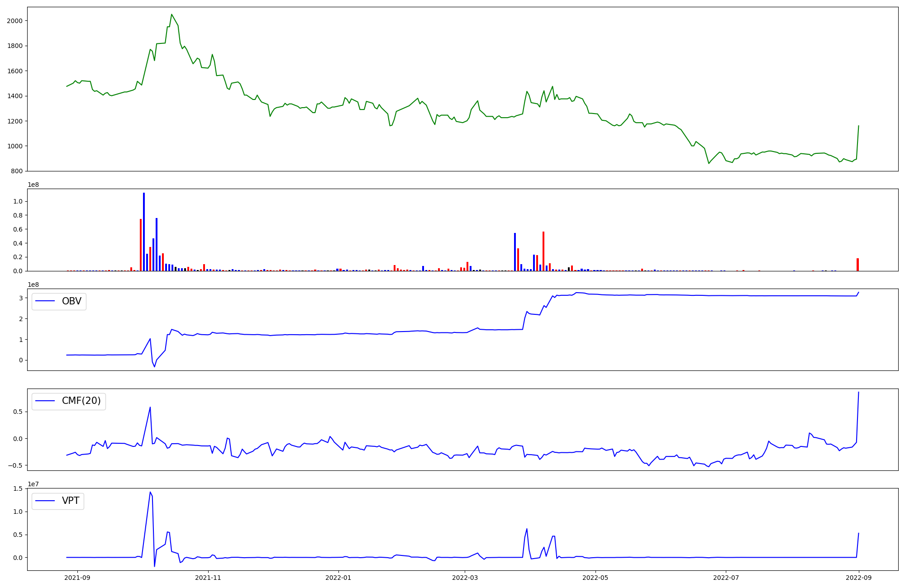
Task: Click the highest peak of the green price line
Action: [171, 14]
